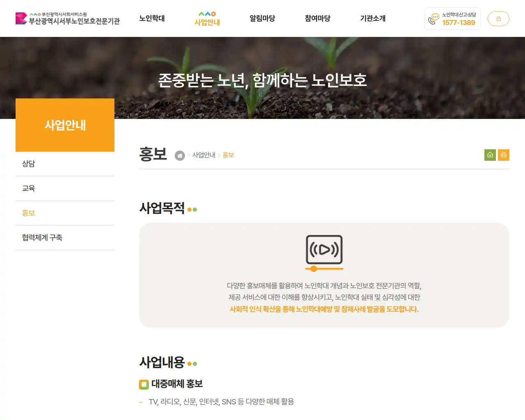
Task: Click the green home shortcut icon
Action: 490,155
